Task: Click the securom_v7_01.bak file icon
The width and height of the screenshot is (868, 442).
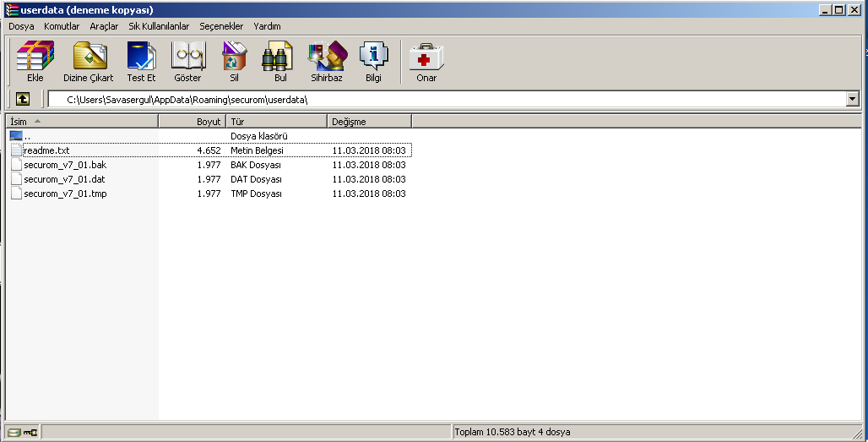Action: 16,165
